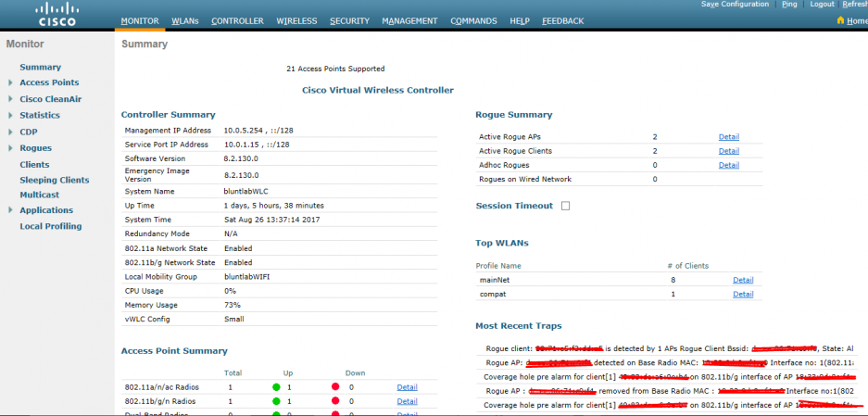Toggle the Session Timeout checkbox
The width and height of the screenshot is (868, 416).
pyautogui.click(x=565, y=206)
